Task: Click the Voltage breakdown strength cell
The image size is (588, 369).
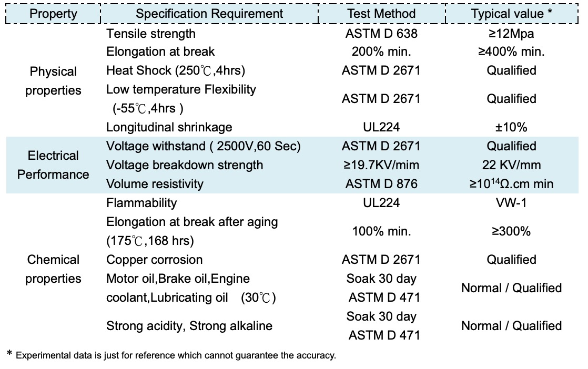Action: tap(185, 165)
